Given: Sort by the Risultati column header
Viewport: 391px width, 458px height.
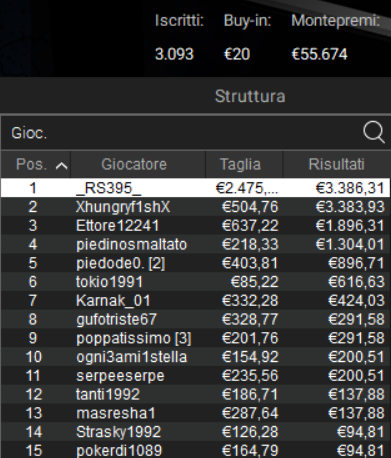Looking at the screenshot, I should click(x=337, y=164).
